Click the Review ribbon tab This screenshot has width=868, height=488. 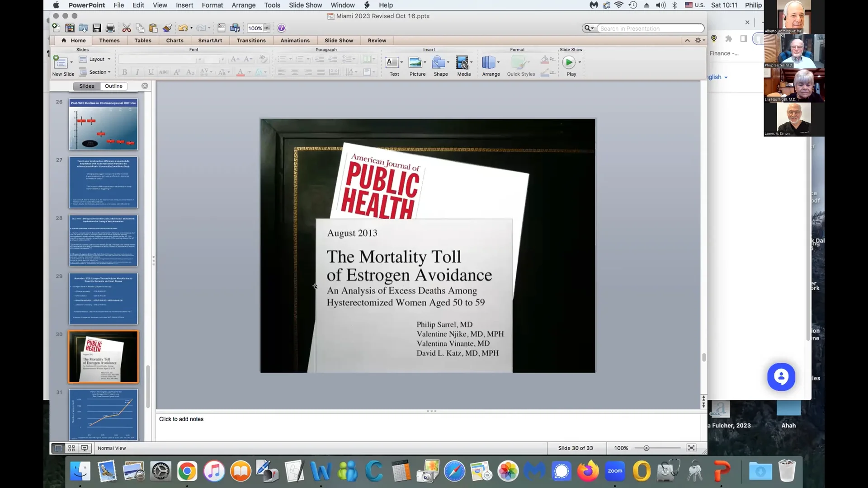377,40
